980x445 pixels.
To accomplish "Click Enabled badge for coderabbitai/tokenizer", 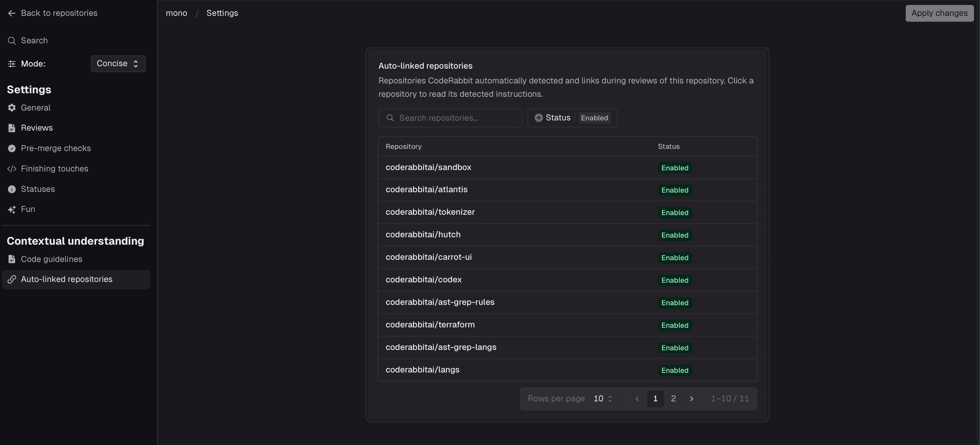I will [x=674, y=213].
